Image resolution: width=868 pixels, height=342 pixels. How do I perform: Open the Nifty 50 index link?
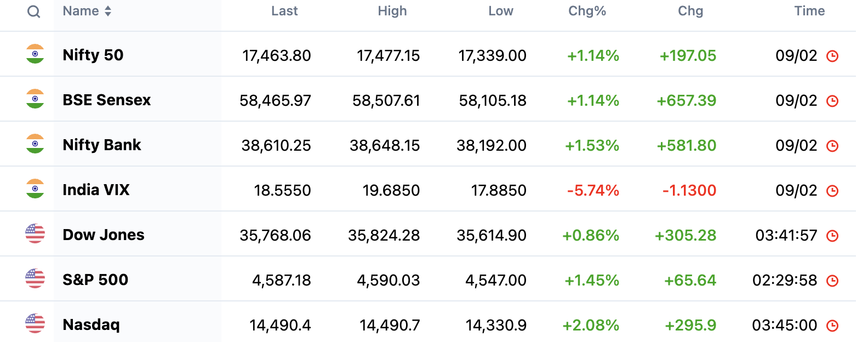point(93,55)
